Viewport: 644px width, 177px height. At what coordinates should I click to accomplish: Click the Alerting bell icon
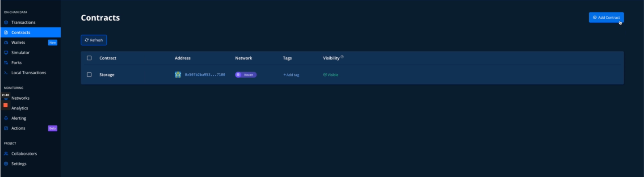click(6, 118)
